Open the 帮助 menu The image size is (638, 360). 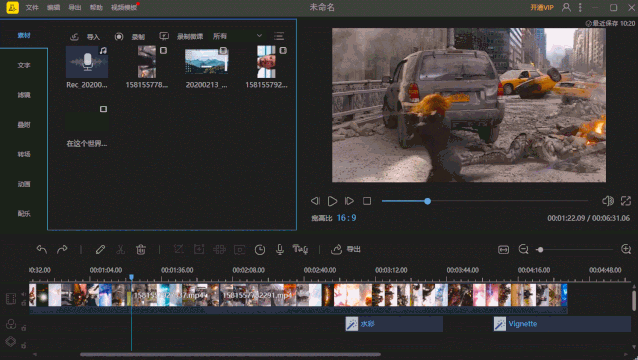click(x=96, y=8)
